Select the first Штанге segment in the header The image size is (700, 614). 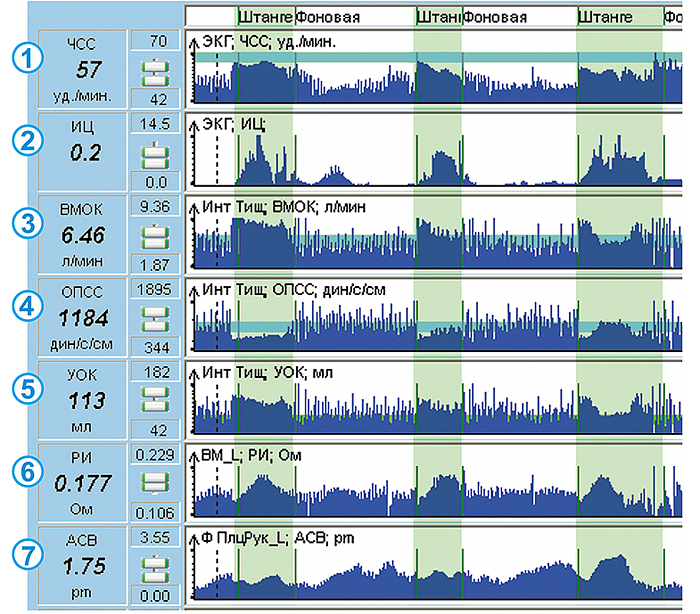(265, 17)
